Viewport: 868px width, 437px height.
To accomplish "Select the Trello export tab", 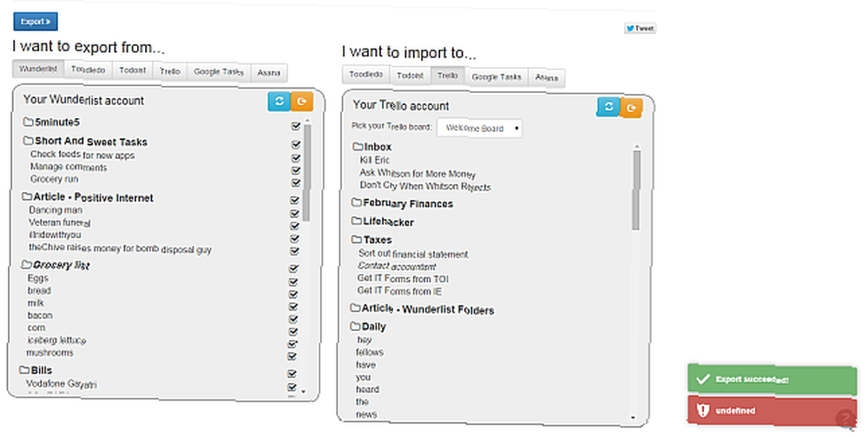I will 170,71.
